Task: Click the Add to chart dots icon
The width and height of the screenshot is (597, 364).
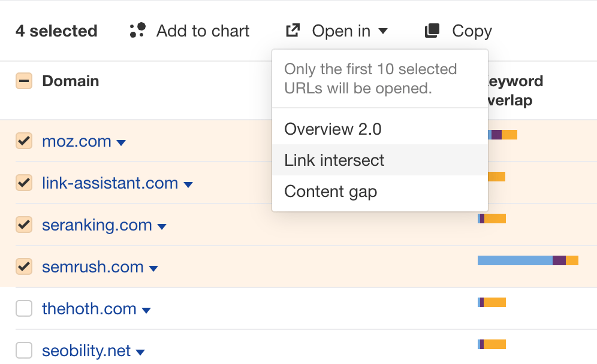Action: tap(137, 31)
